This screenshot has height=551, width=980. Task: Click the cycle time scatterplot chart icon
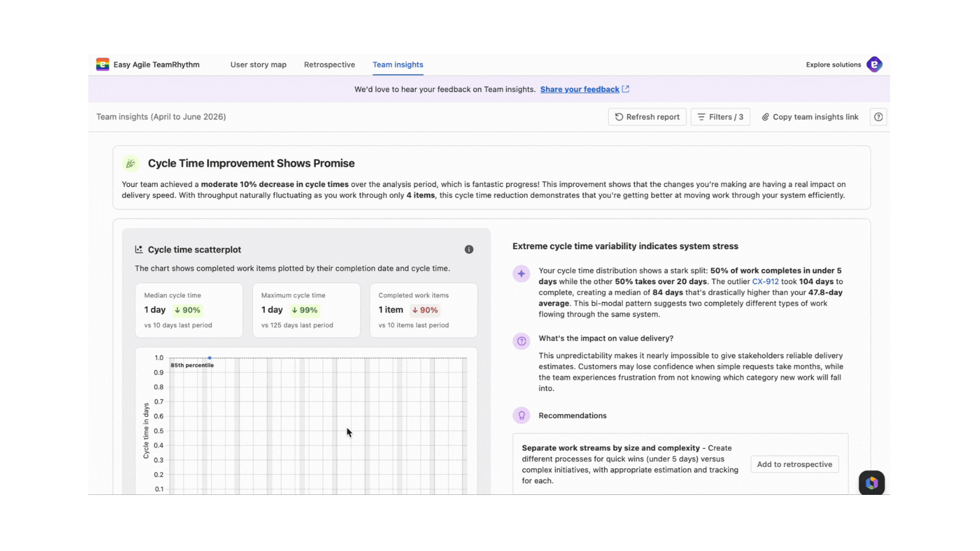[x=138, y=249]
